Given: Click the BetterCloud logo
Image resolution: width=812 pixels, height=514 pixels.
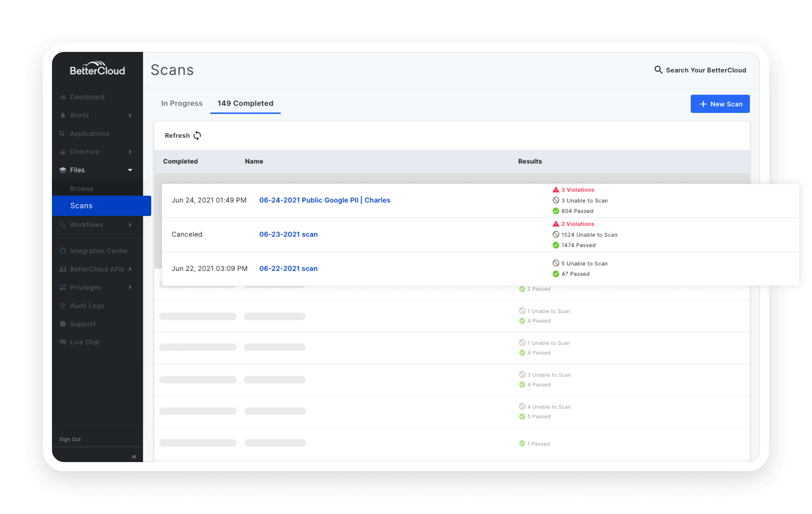Looking at the screenshot, I should (x=97, y=68).
